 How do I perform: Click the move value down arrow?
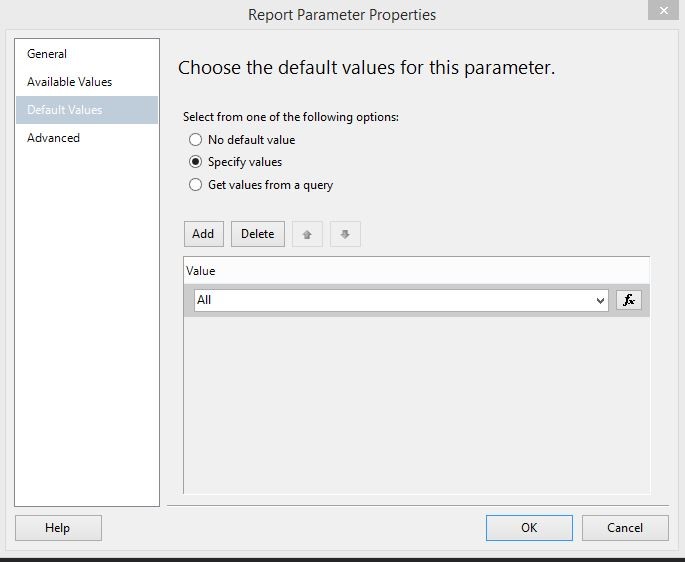[345, 234]
